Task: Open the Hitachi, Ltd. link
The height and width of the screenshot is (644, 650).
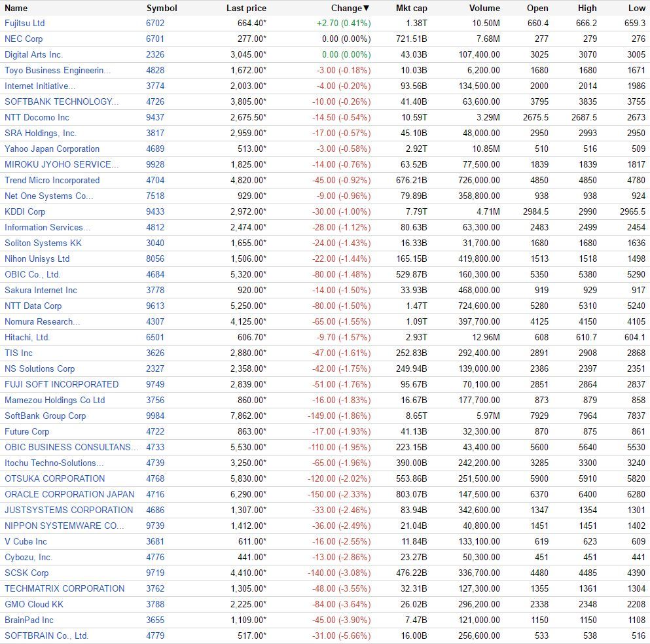Action: click(27, 338)
